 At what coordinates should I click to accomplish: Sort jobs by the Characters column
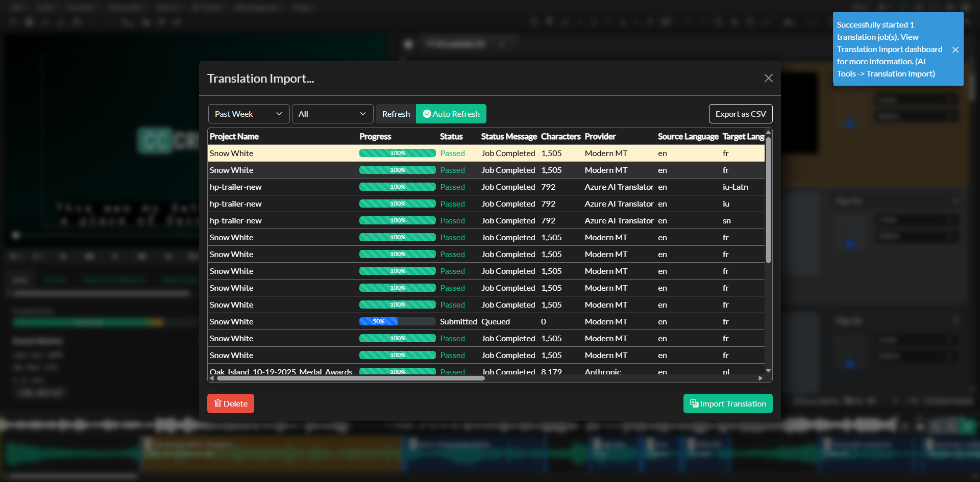point(560,136)
